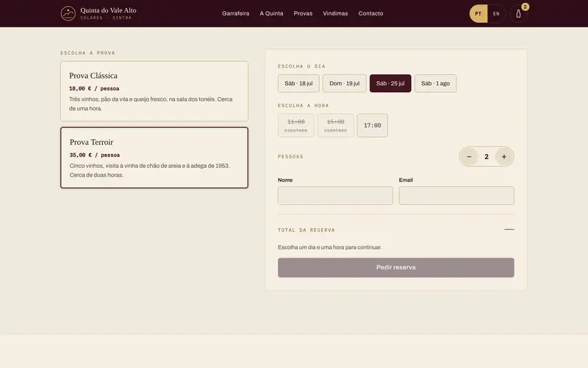Image resolution: width=588 pixels, height=368 pixels.
Task: Click the Escolha o dia heading
Action: click(x=301, y=66)
